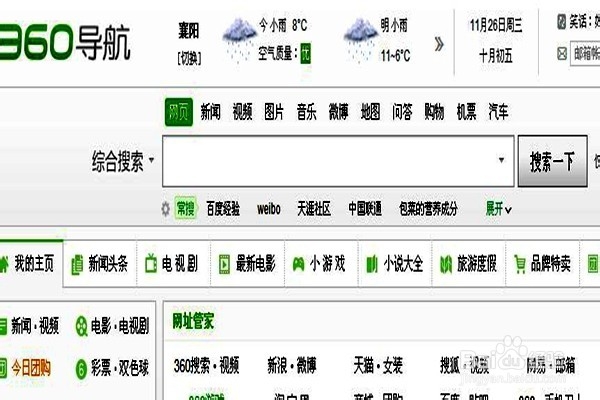Viewport: 600px width, 400px height.
Task: Click the 新闻头条 newspaper icon
Action: pyautogui.click(x=77, y=265)
